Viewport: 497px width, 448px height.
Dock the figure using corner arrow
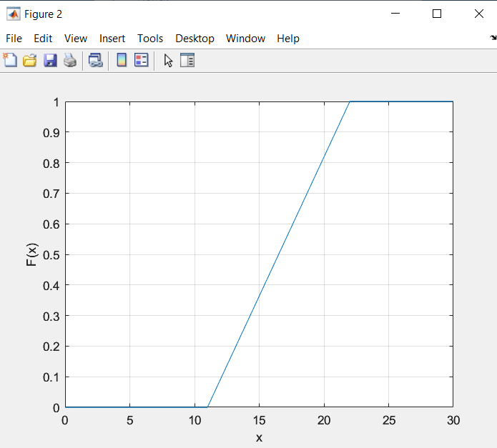(x=493, y=38)
